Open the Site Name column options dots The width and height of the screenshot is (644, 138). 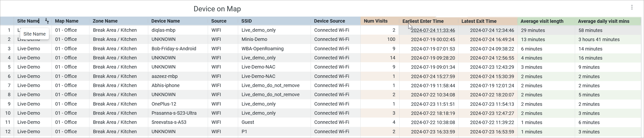tap(39, 21)
